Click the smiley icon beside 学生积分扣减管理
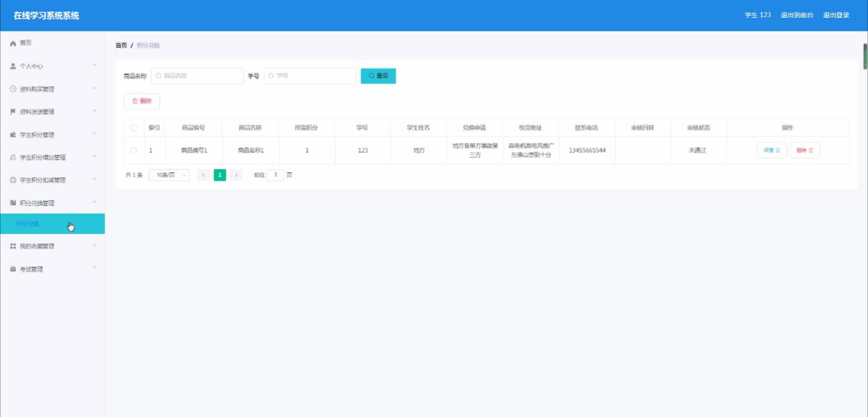The width and height of the screenshot is (868, 417). pyautogui.click(x=13, y=180)
